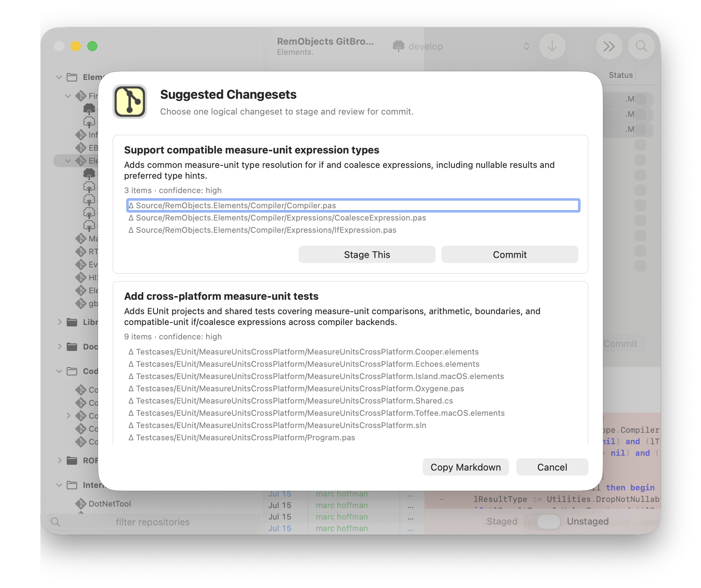Click the ROF folder icon
This screenshot has height=588, width=701.
click(x=72, y=460)
